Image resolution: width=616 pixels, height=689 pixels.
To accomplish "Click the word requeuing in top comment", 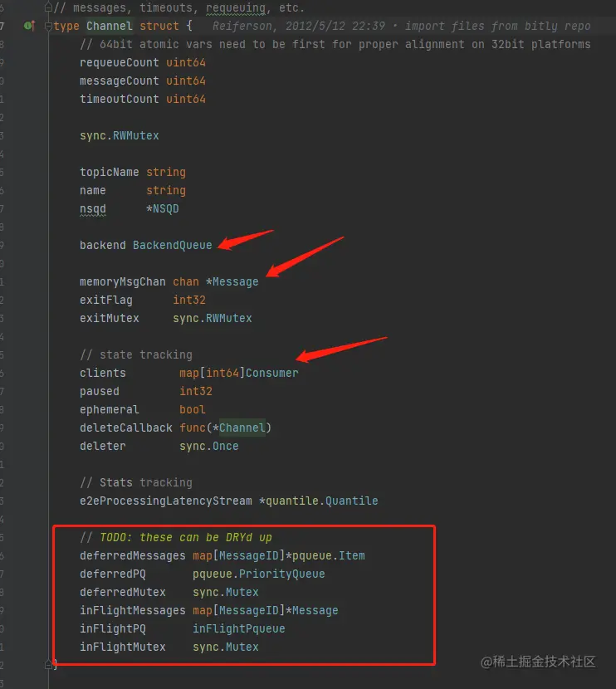I will (236, 8).
